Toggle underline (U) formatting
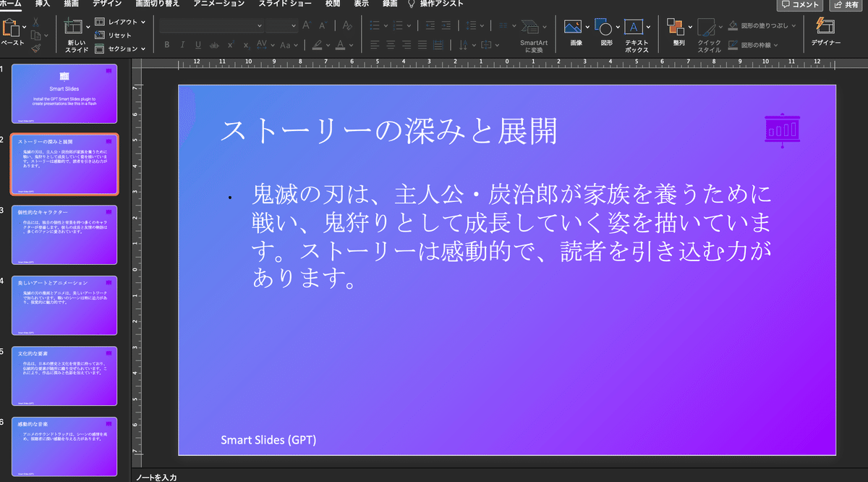Screen dimensions: 868x482 198,45
